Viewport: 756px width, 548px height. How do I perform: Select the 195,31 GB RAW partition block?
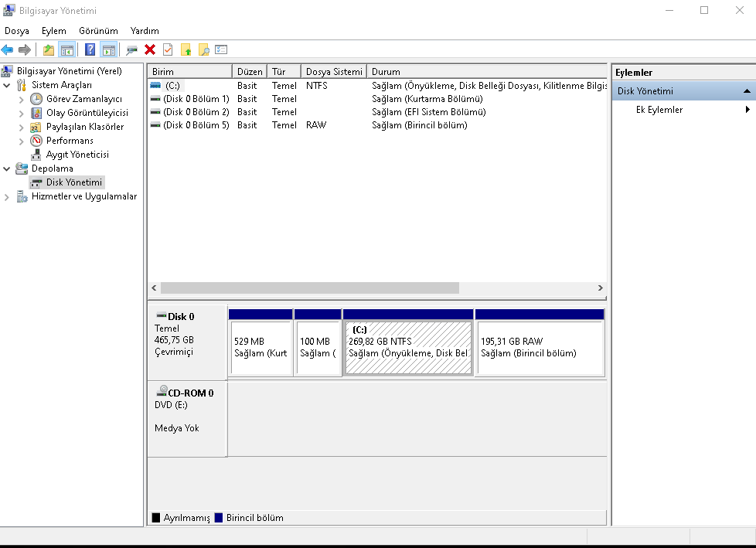pos(540,348)
